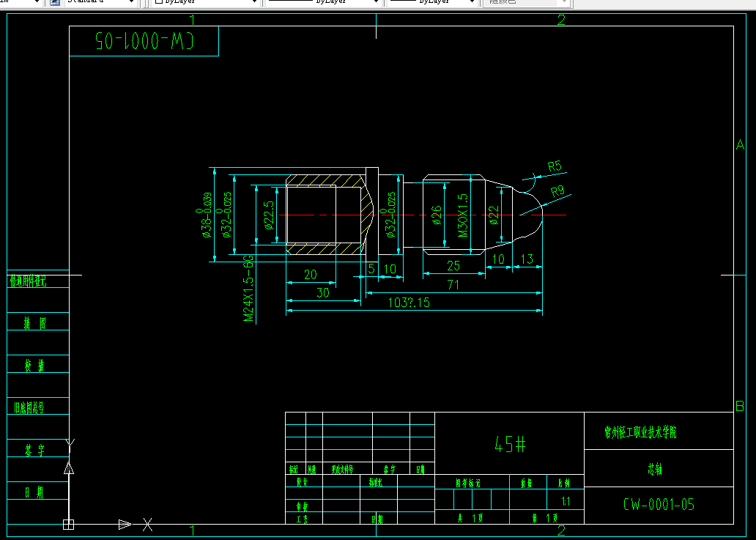Click the ByLayer color swatch box

[x=159, y=1]
